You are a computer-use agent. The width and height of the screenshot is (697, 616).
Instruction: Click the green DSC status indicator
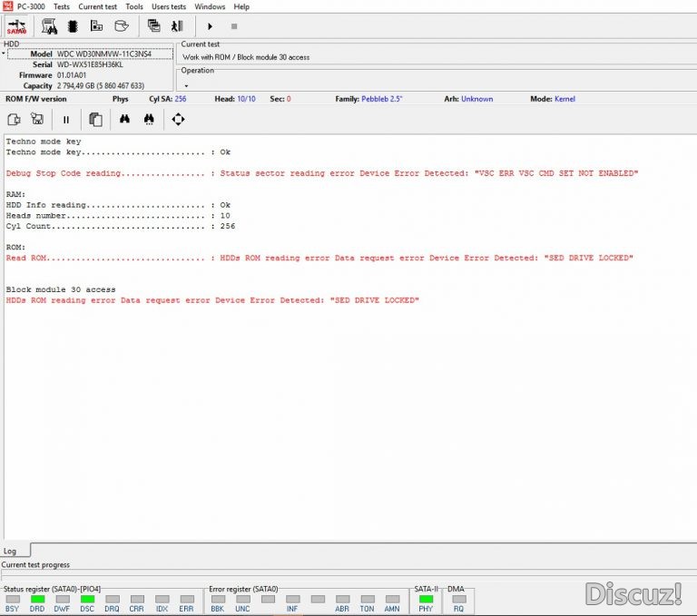tap(87, 599)
